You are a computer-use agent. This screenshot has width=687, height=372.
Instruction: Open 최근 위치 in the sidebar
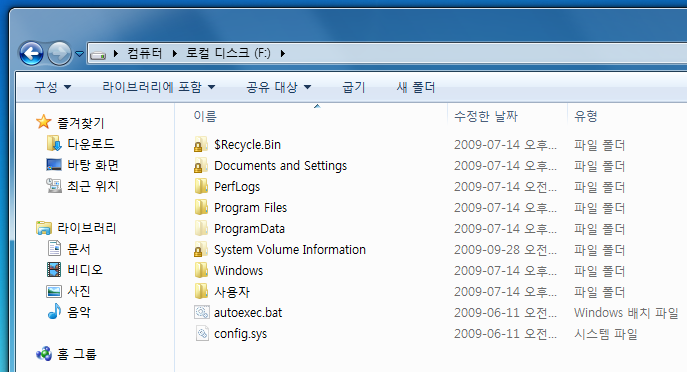[93, 186]
